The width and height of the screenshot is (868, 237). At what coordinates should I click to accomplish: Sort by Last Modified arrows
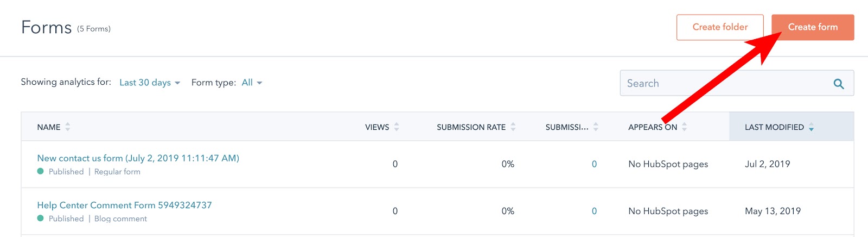811,127
